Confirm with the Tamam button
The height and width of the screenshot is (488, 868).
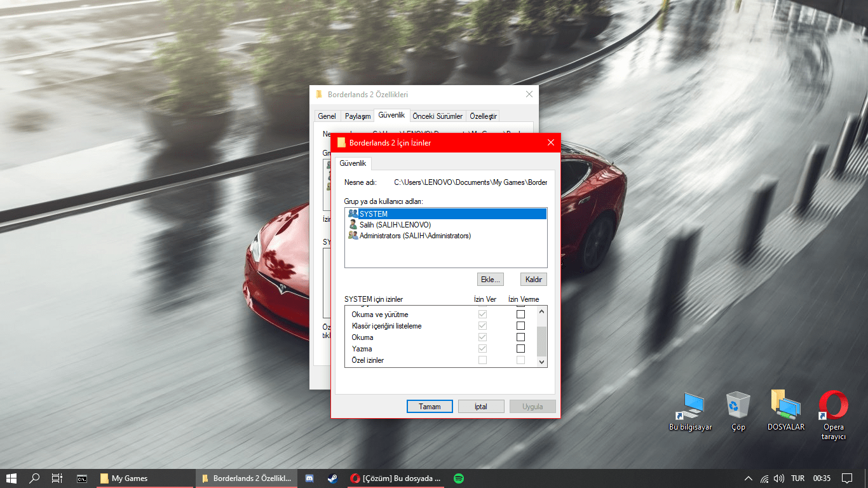point(430,407)
